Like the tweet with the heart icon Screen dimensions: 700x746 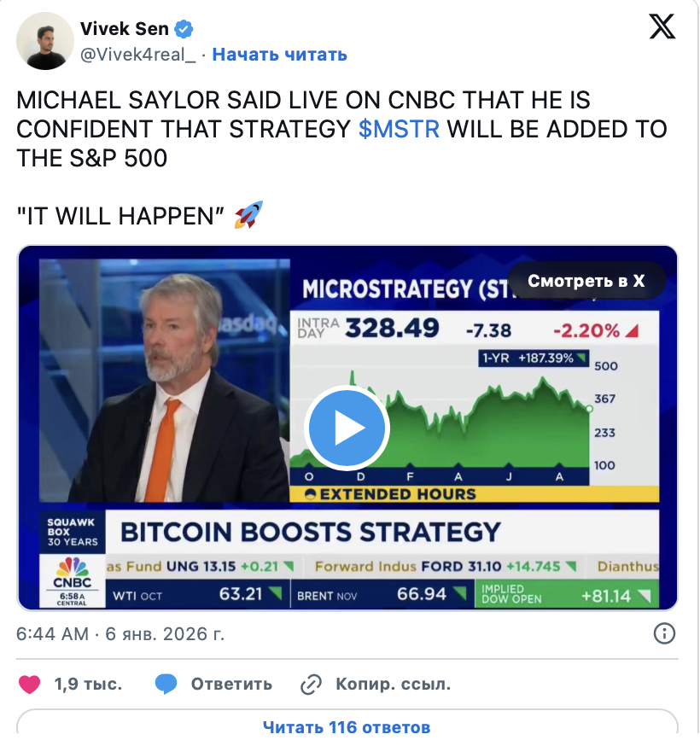pos(30,685)
